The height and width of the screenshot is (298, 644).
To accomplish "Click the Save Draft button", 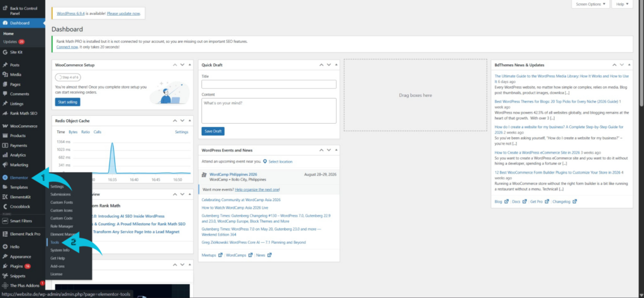I will pos(213,131).
